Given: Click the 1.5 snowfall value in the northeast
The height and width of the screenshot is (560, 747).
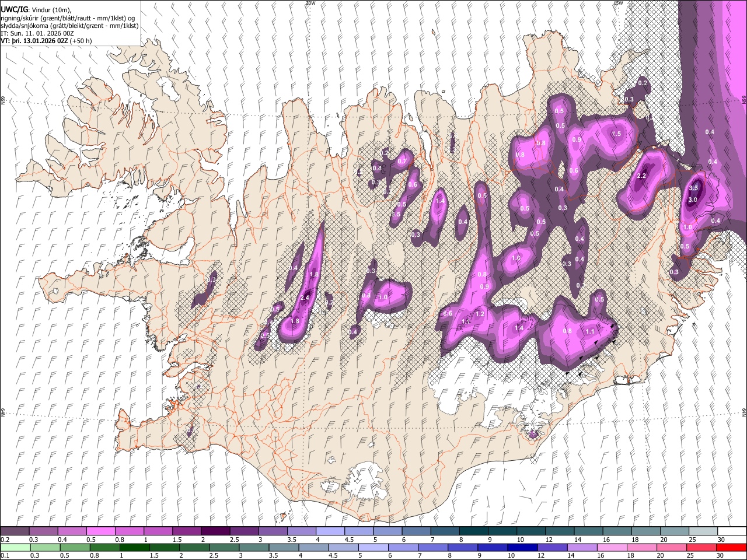Looking at the screenshot, I should pos(616,134).
